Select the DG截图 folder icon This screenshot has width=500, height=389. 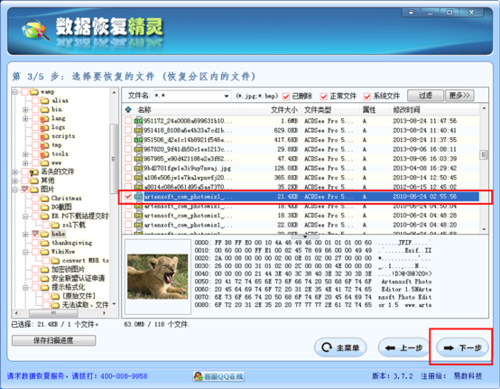coord(45,207)
